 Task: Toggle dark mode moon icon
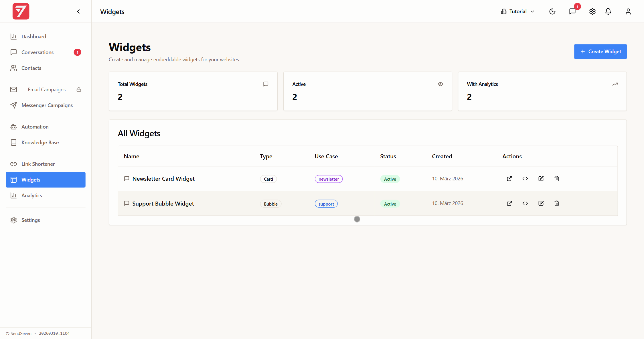552,11
